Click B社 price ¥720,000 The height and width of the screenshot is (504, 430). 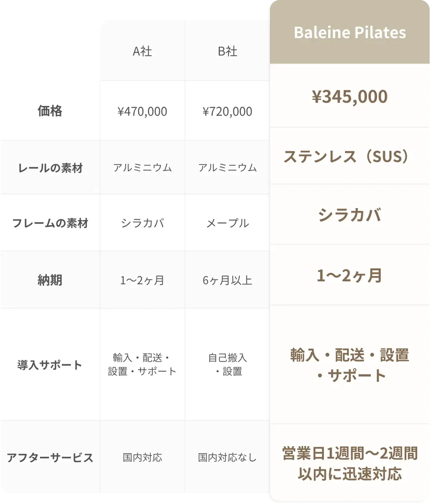pos(227,111)
